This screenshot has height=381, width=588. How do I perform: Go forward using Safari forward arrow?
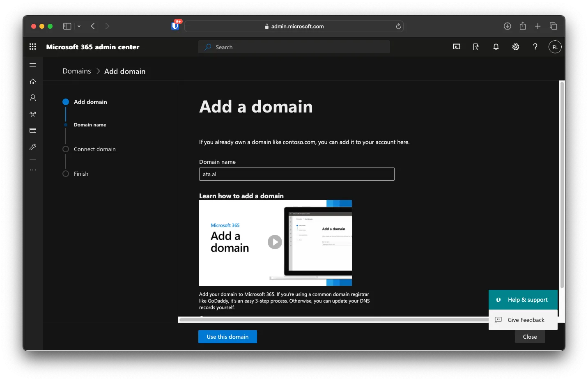(x=107, y=26)
